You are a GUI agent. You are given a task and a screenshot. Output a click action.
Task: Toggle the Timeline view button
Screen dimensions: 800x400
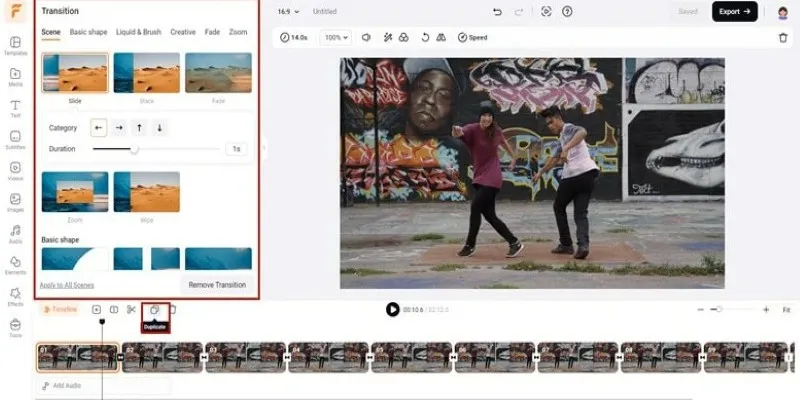pos(60,309)
